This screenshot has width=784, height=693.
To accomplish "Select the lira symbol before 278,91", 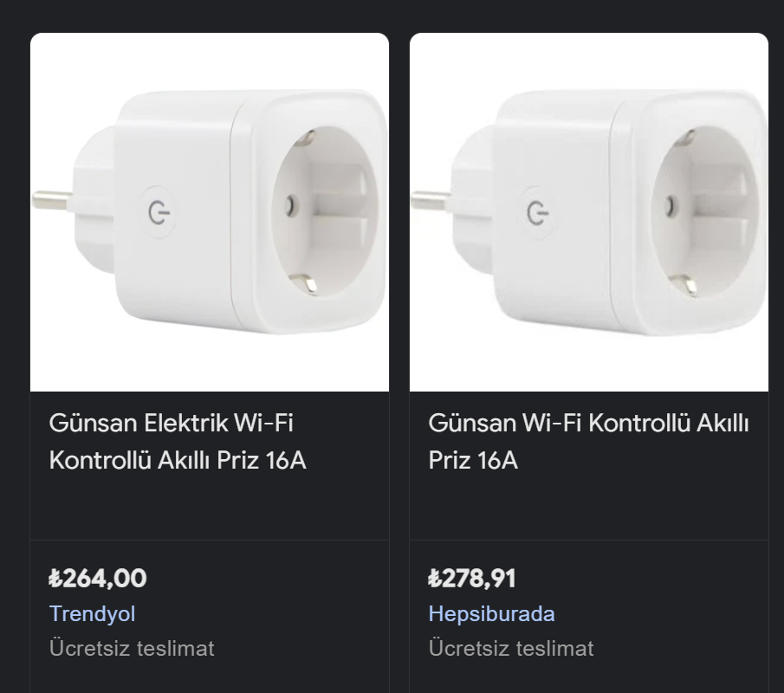I will [x=435, y=578].
